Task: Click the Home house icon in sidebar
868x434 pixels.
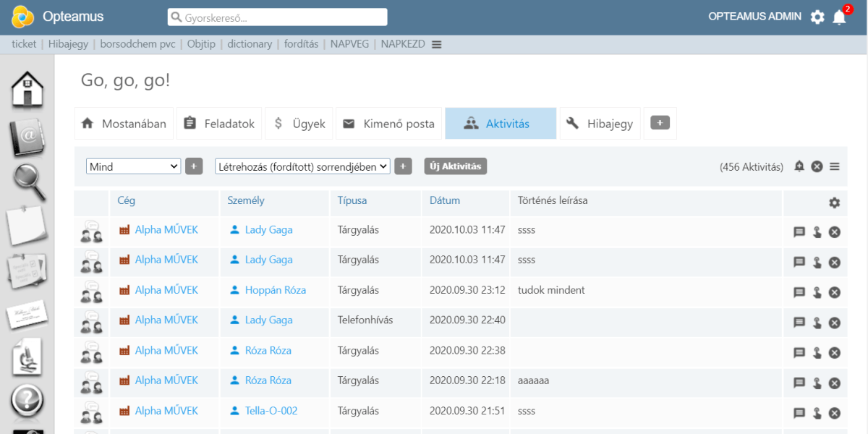Action: [27, 89]
